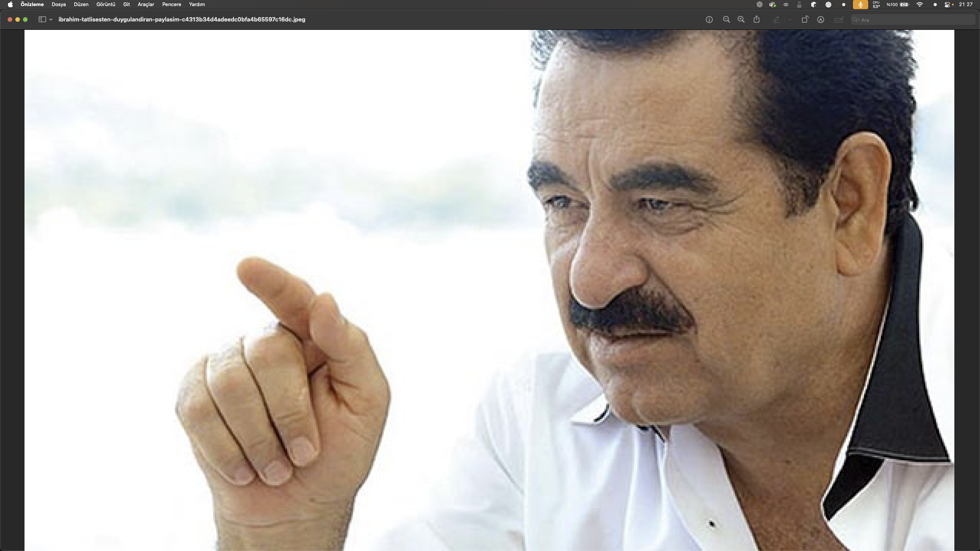This screenshot has width=980, height=551.
Task: Expand the sidebar view options chevron
Action: pos(51,20)
